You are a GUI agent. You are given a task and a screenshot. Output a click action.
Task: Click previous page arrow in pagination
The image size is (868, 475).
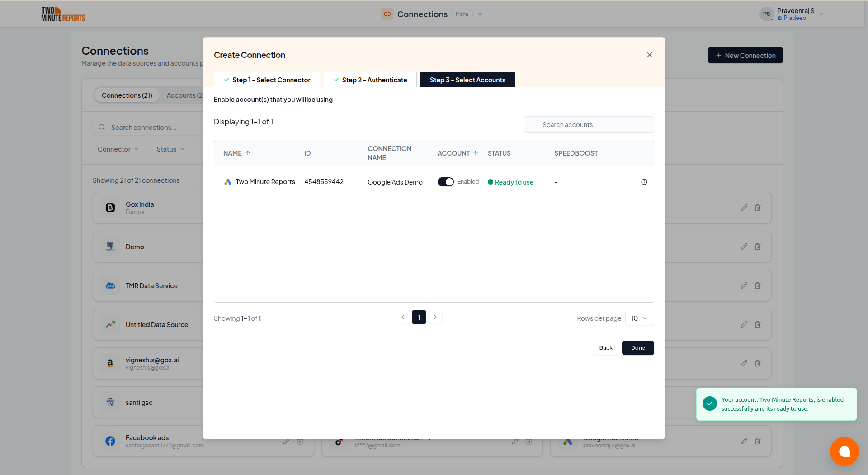coord(403,317)
